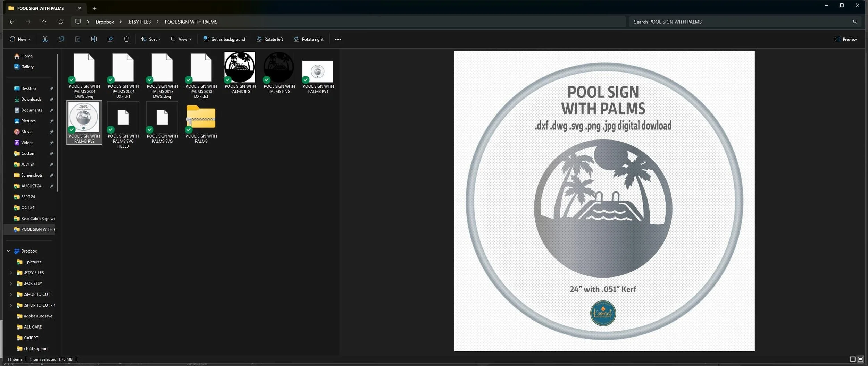This screenshot has width=868, height=366.
Task: Open the Screenshots pinned folder
Action: [32, 175]
